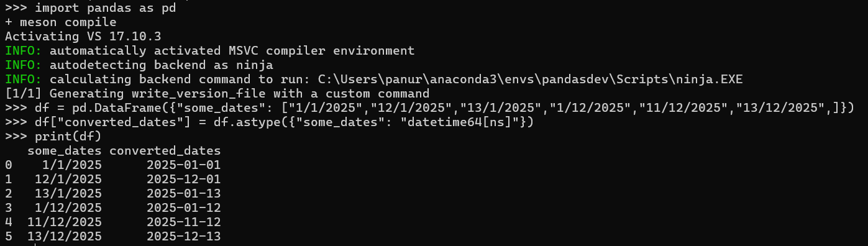
Task: Click the '13/1/2025' value in row 2
Action: click(68, 194)
